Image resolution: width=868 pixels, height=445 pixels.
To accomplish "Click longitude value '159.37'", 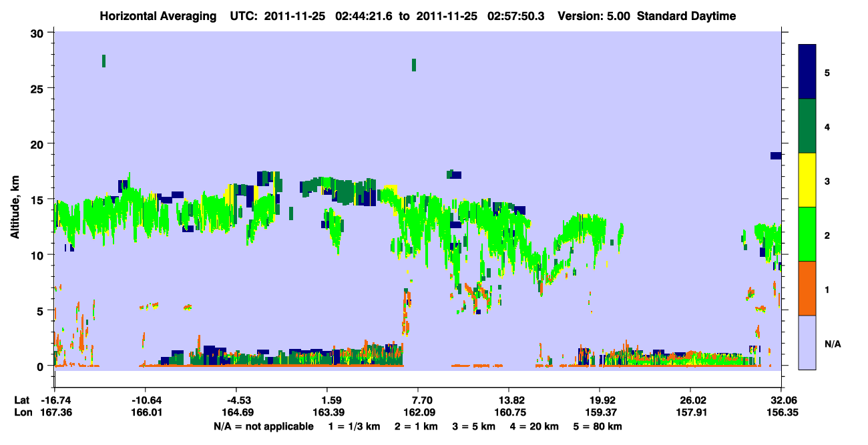I will click(600, 412).
